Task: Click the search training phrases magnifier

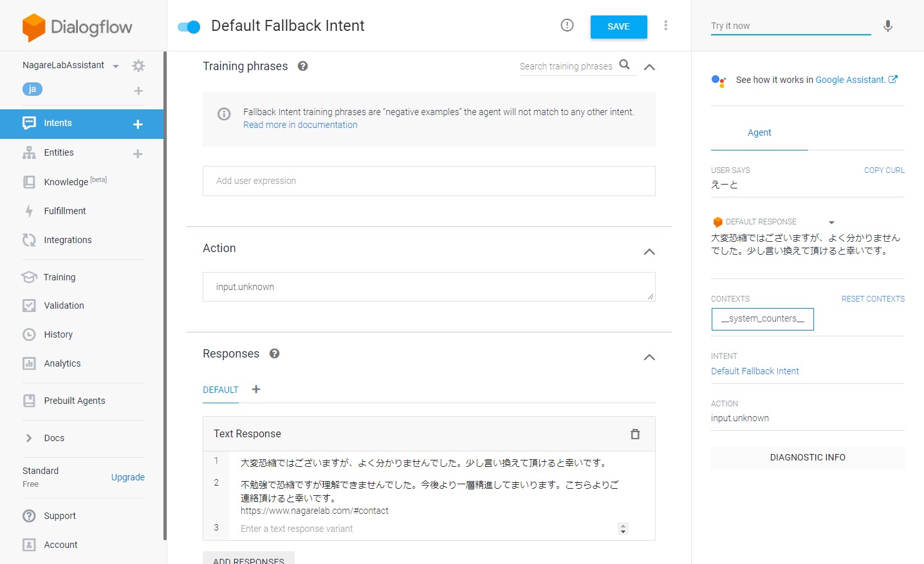Action: [x=624, y=64]
